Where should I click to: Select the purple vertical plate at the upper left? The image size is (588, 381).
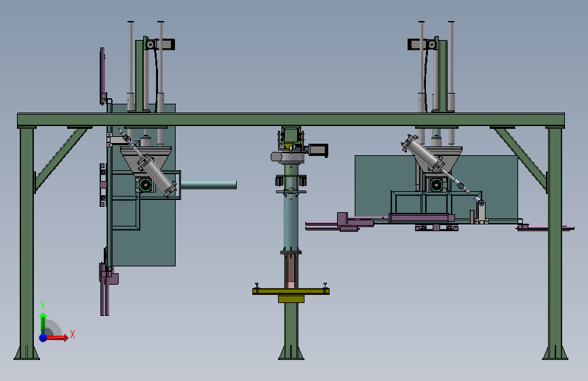click(x=102, y=75)
